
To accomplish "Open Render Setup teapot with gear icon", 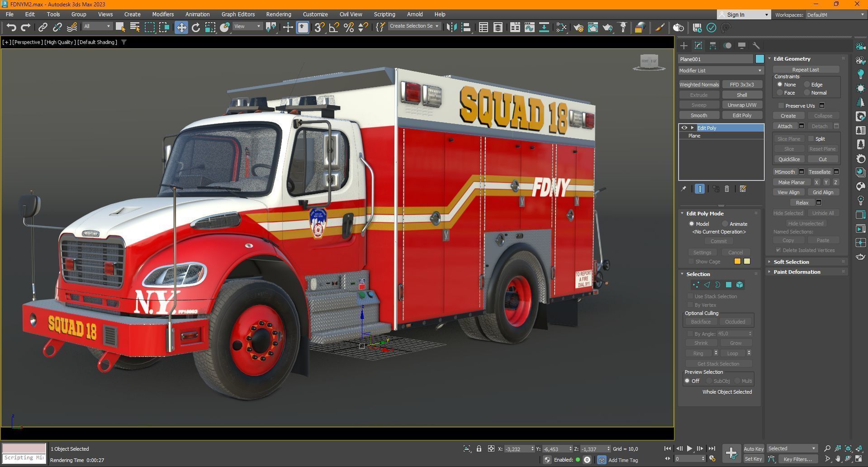I will [578, 27].
